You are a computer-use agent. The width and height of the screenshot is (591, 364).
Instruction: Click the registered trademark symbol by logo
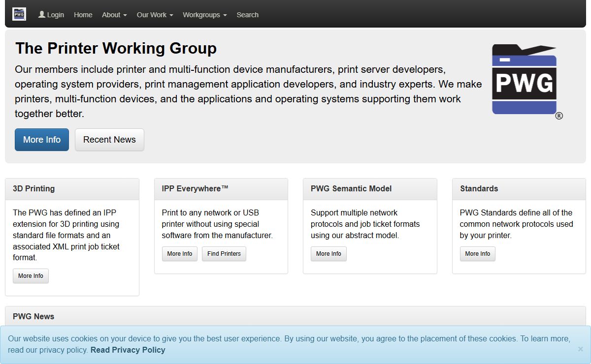point(559,116)
